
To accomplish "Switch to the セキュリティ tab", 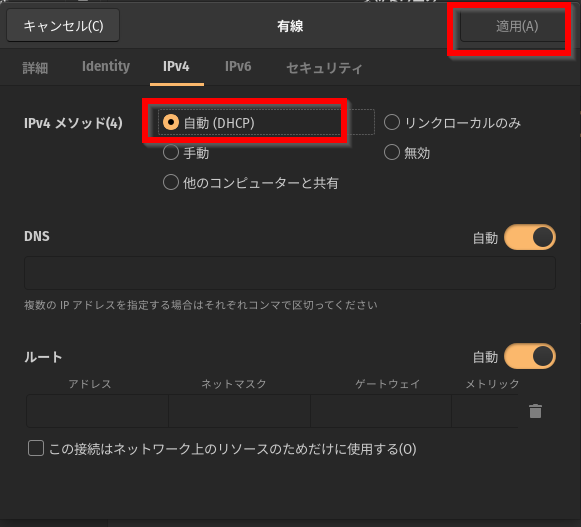I will [324, 67].
